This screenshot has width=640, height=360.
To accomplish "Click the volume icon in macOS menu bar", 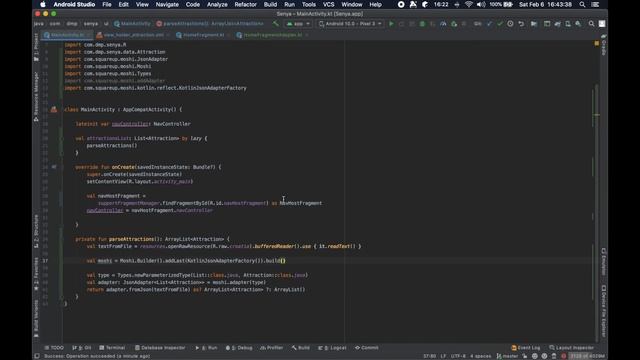I will [481, 4].
